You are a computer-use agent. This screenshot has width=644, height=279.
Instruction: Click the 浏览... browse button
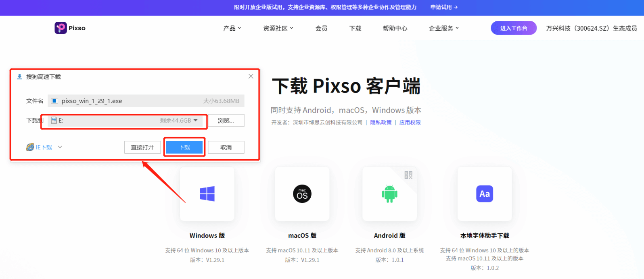pyautogui.click(x=226, y=121)
